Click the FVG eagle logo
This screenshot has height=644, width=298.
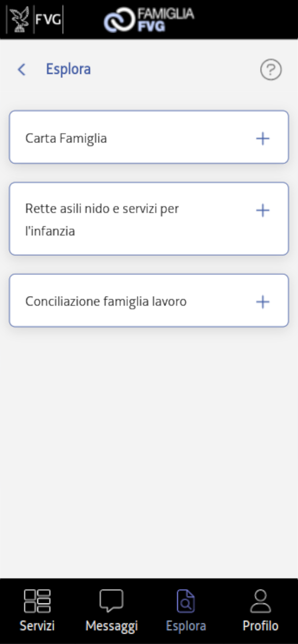click(20, 20)
